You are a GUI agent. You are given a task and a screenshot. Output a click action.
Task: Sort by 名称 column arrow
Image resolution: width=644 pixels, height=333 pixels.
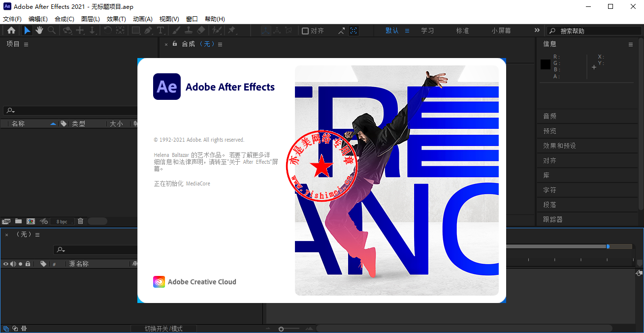tap(53, 124)
